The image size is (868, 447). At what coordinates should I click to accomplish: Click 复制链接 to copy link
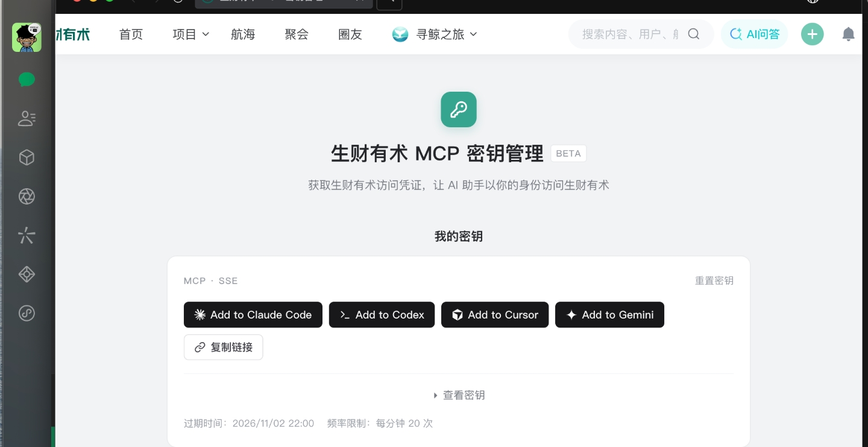(223, 347)
